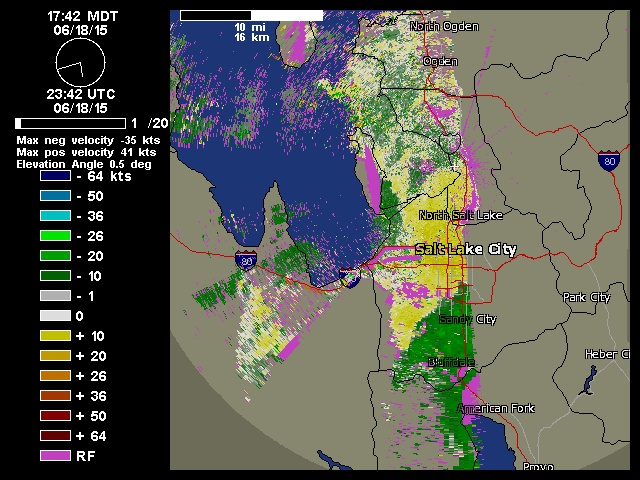
Task: Click the -50 blue color swatch
Action: [x=56, y=196]
